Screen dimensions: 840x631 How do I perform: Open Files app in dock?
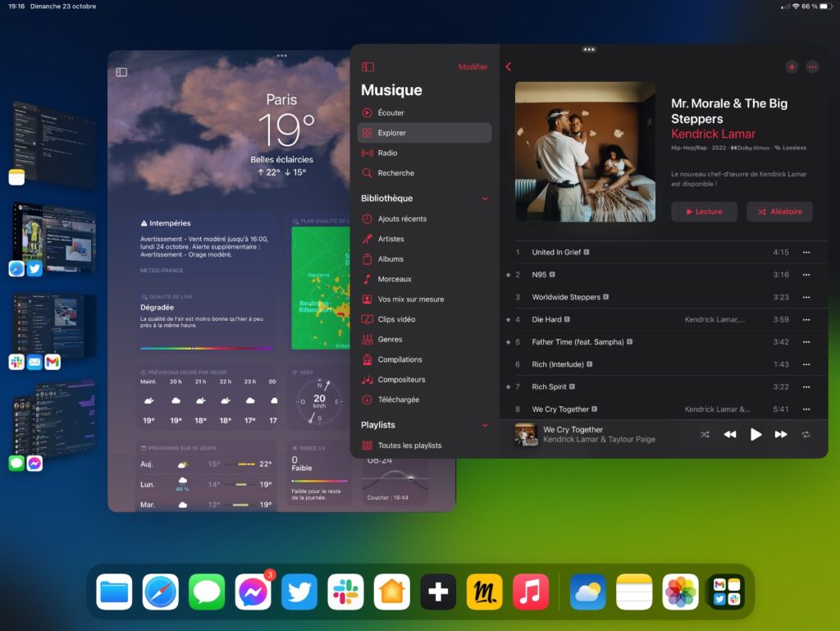click(x=114, y=592)
